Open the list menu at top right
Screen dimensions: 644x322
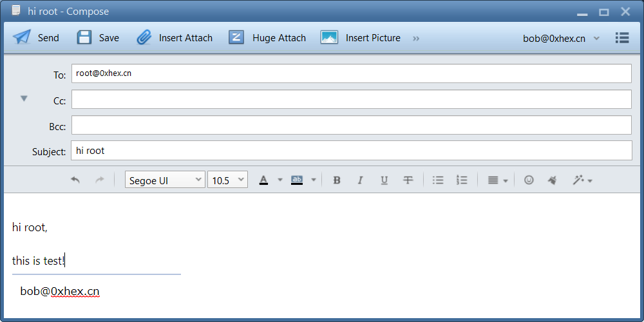[x=622, y=38]
